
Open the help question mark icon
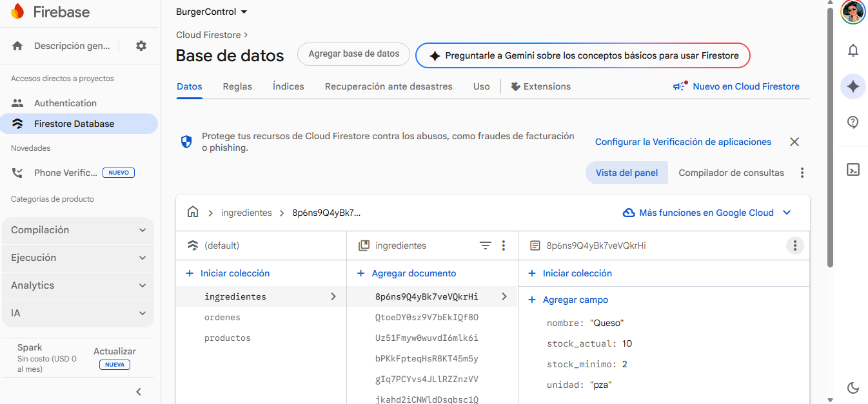[853, 122]
